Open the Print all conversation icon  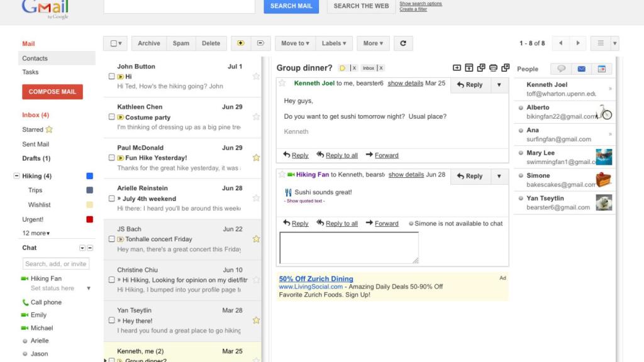(x=494, y=69)
